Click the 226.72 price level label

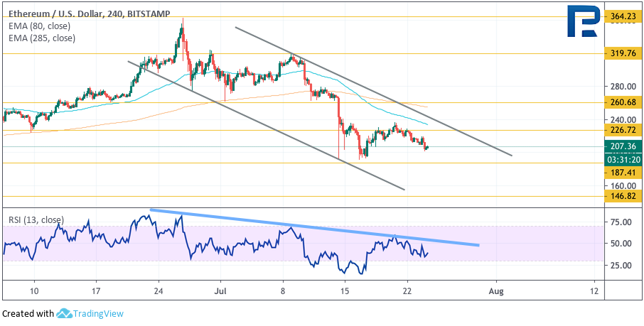(x=623, y=130)
